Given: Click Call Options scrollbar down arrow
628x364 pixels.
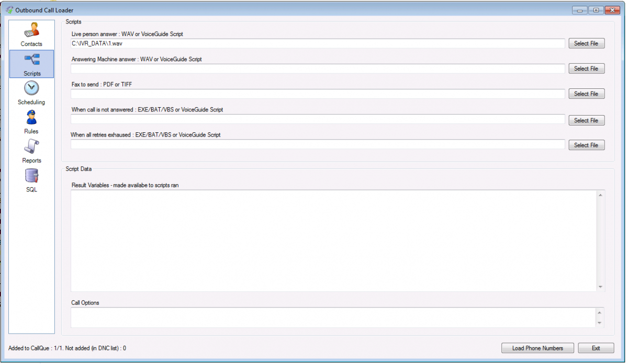Looking at the screenshot, I should pyautogui.click(x=600, y=323).
